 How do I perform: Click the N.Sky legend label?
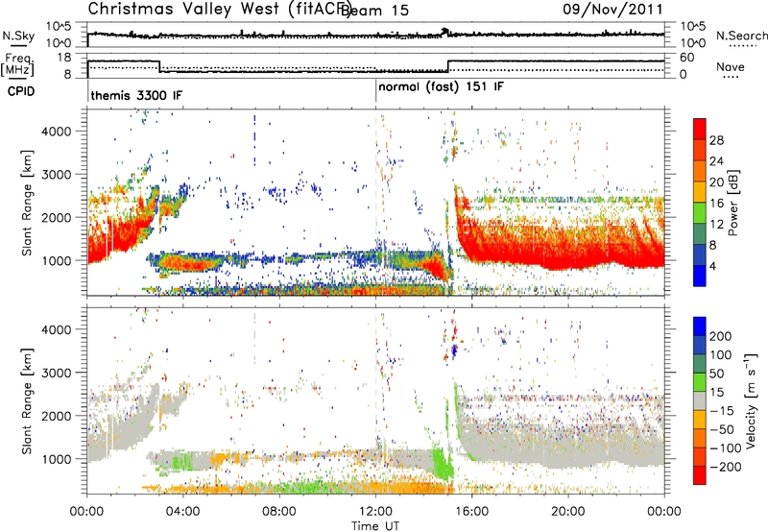click(18, 36)
